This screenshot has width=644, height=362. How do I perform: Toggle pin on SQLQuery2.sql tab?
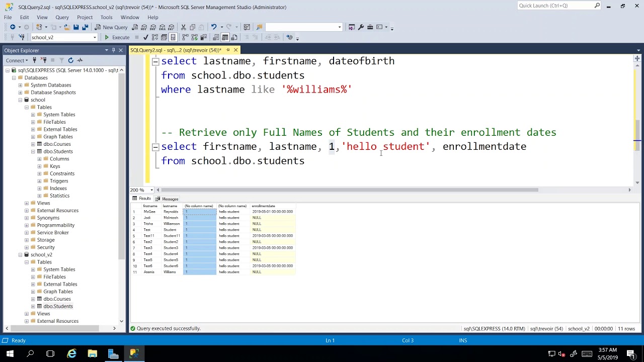pos(228,50)
